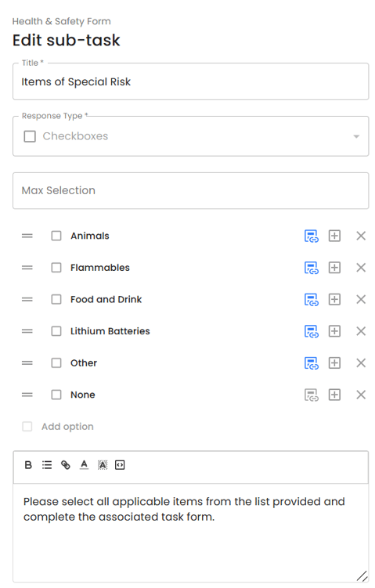
Task: Expand the Response Type dropdown arrow
Action: pyautogui.click(x=356, y=136)
